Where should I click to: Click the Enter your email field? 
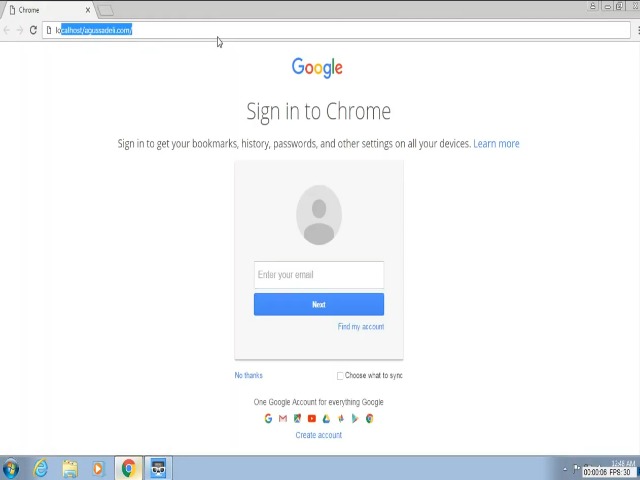(319, 275)
